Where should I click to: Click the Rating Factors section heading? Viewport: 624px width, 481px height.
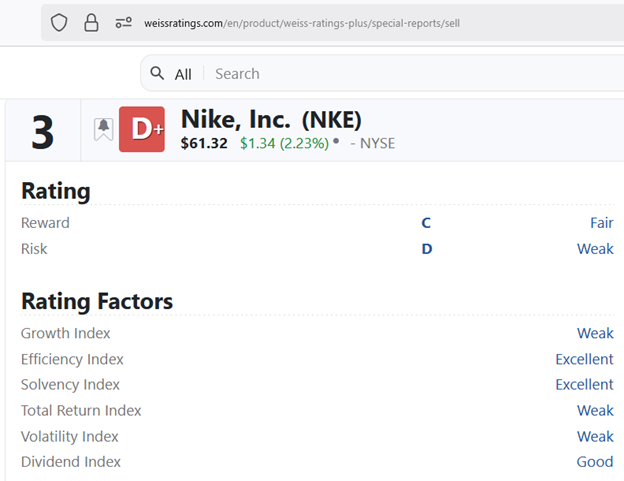point(97,301)
